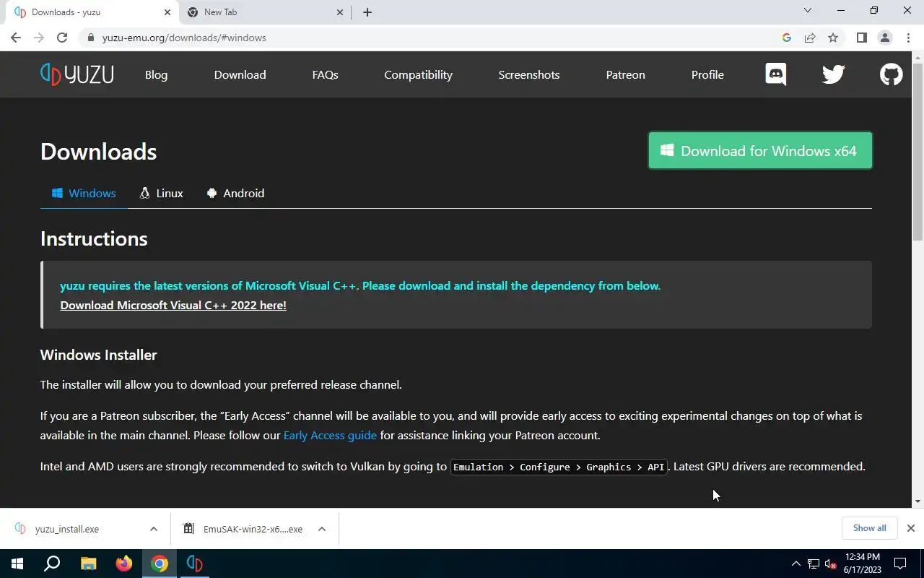Screen dimensions: 924x578
Task: Open the Discord icon link
Action: point(775,74)
